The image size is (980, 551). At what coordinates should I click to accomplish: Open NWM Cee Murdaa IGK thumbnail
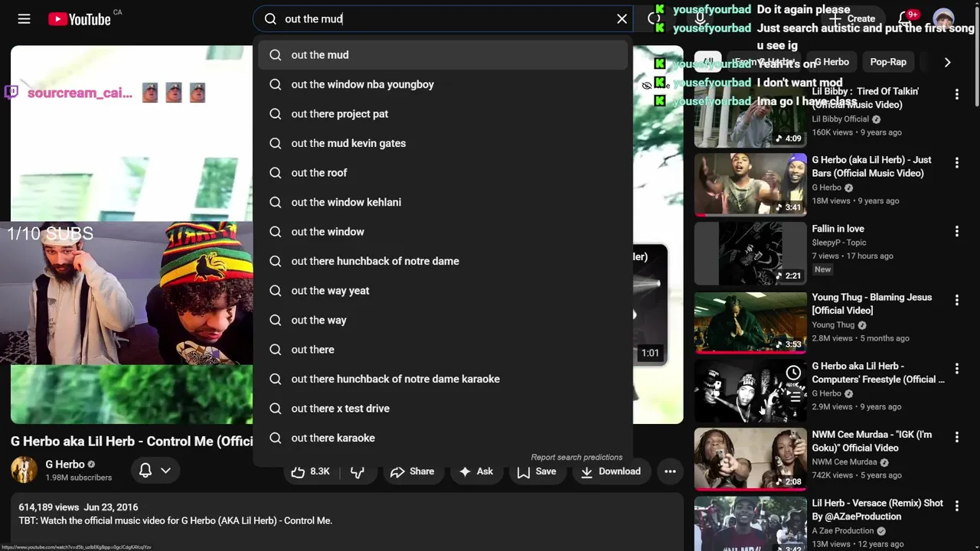[x=750, y=460]
